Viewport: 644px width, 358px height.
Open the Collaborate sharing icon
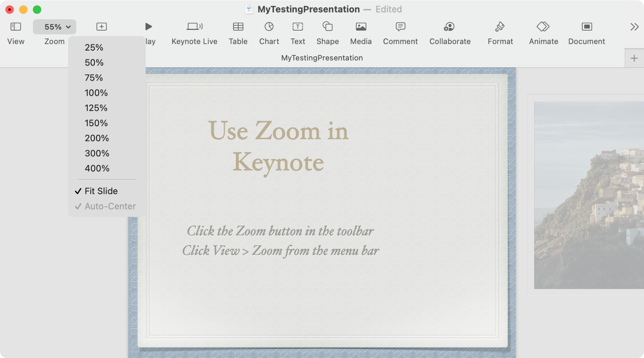[x=449, y=26]
